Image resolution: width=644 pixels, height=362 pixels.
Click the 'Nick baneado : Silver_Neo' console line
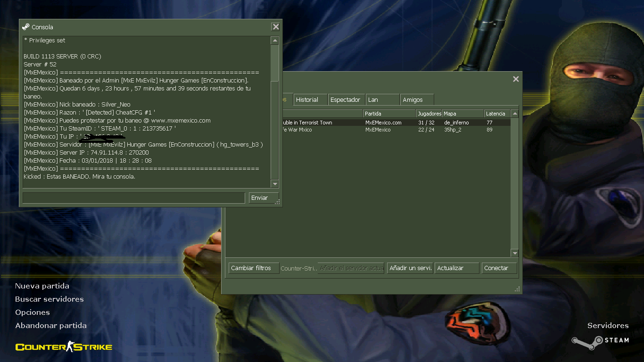77,104
